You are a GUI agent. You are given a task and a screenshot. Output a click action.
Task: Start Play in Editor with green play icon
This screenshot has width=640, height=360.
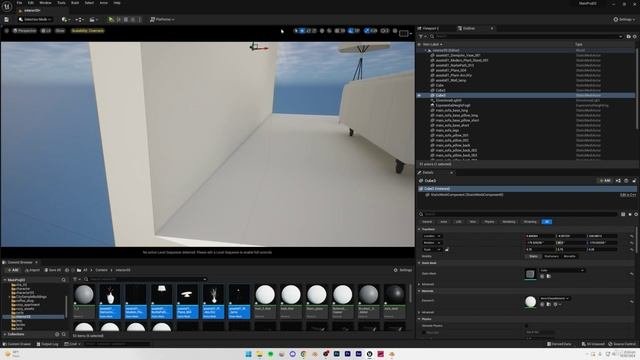(111, 19)
